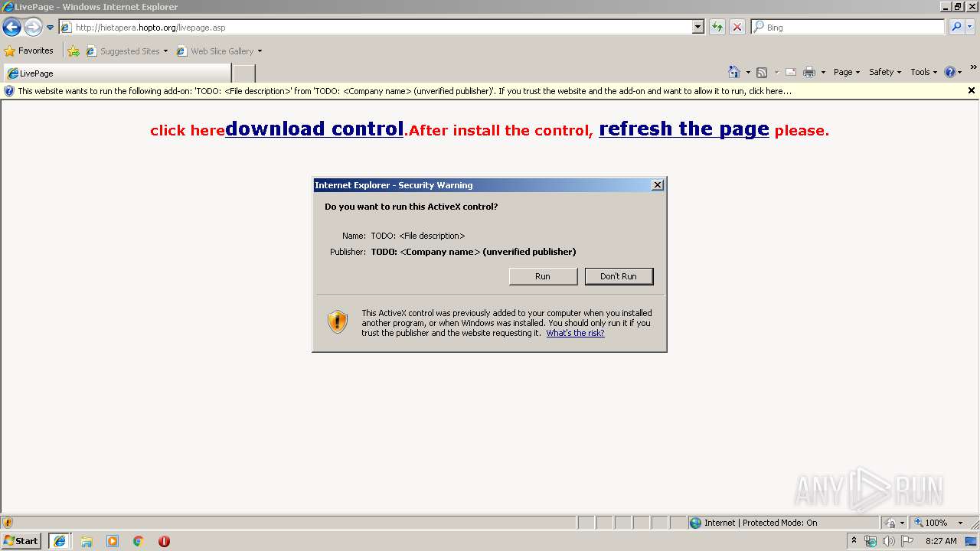Open the Page menu

[847, 72]
